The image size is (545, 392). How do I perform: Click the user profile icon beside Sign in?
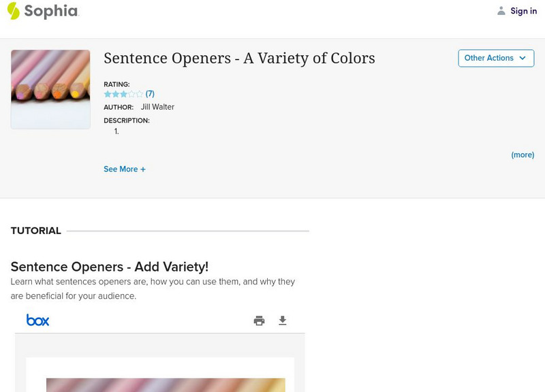click(x=501, y=11)
